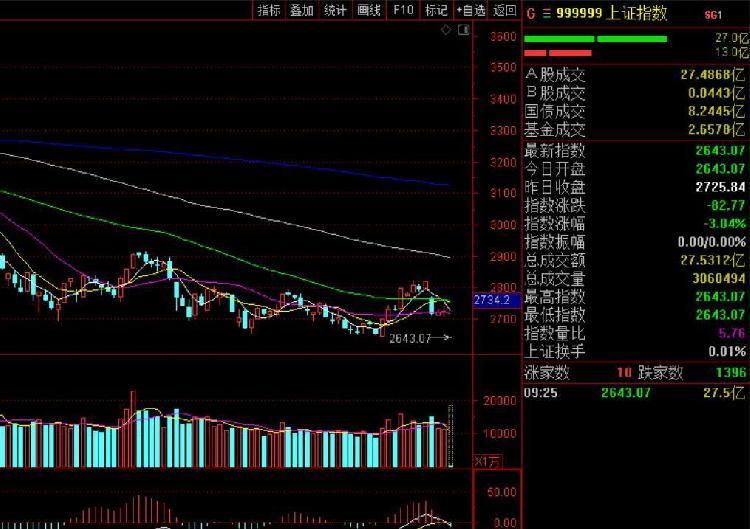Activate the 画线 line drawing tool
This screenshot has width=750, height=529.
(369, 10)
